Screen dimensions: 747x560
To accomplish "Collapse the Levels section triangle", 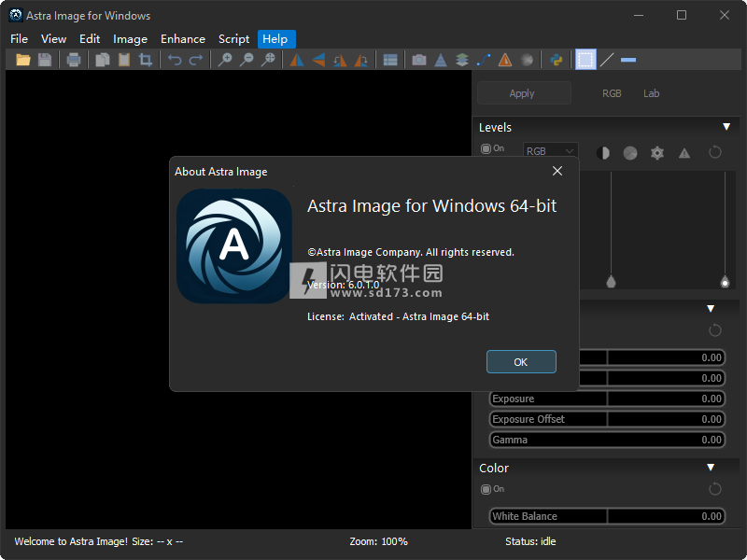I will click(726, 127).
